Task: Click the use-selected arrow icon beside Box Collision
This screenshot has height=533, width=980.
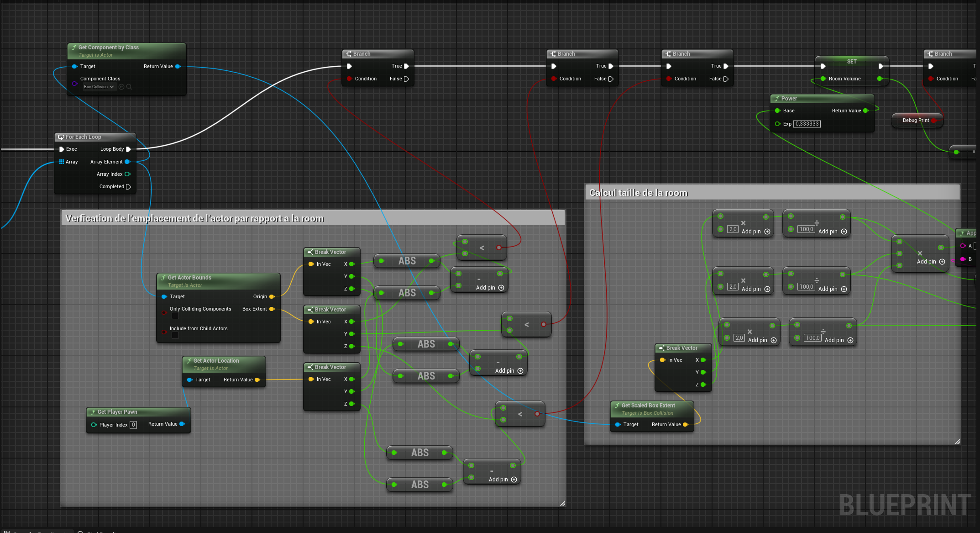Action: (x=121, y=87)
